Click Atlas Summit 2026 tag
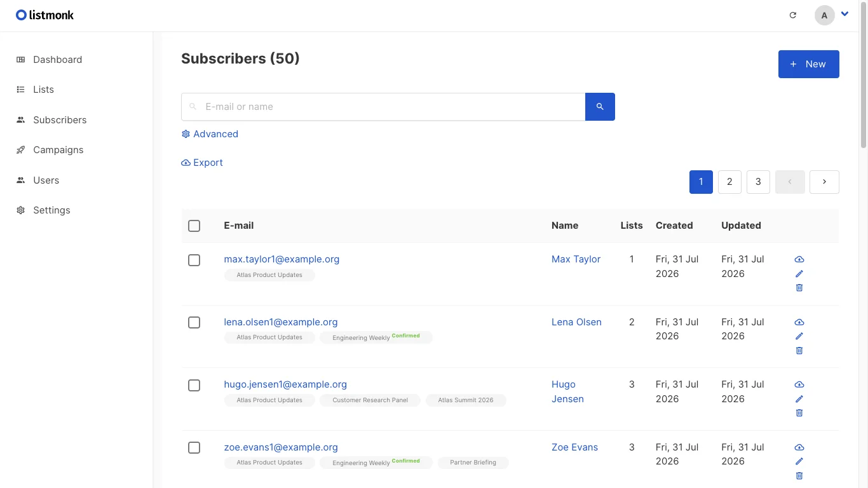Viewport: 868px width, 488px height. 466,400
